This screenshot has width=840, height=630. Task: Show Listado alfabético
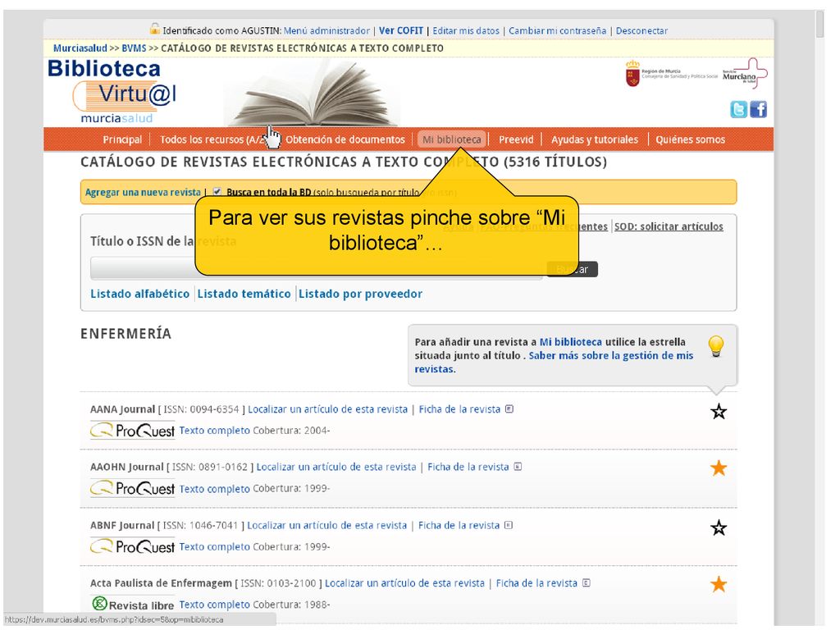pyautogui.click(x=139, y=294)
